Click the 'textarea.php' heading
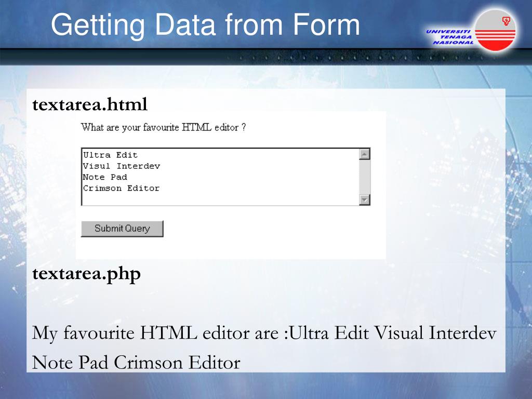Viewport: 532px width, 399px height. click(87, 274)
